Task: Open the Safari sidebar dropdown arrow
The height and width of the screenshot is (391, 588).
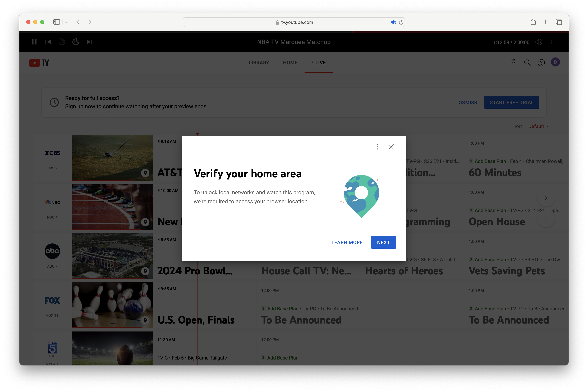Action: (x=66, y=22)
